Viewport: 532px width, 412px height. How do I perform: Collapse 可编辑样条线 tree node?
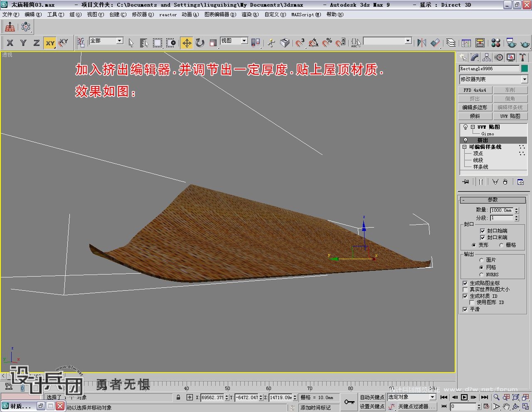[465, 147]
